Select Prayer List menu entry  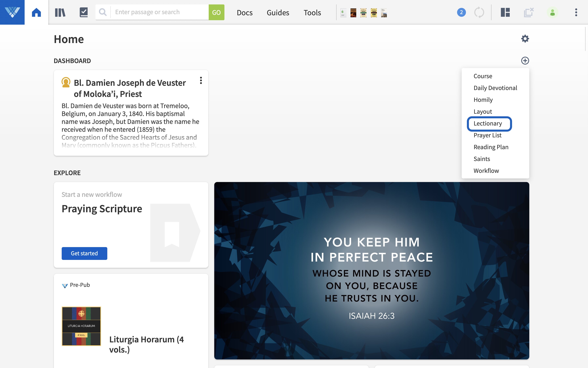pyautogui.click(x=487, y=135)
